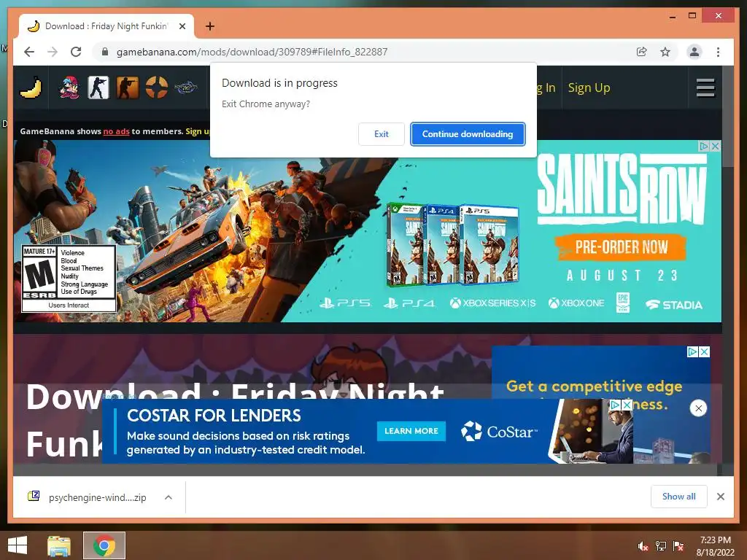This screenshot has width=747, height=560.
Task: Click Chrome icon in the taskbar
Action: pyautogui.click(x=104, y=545)
